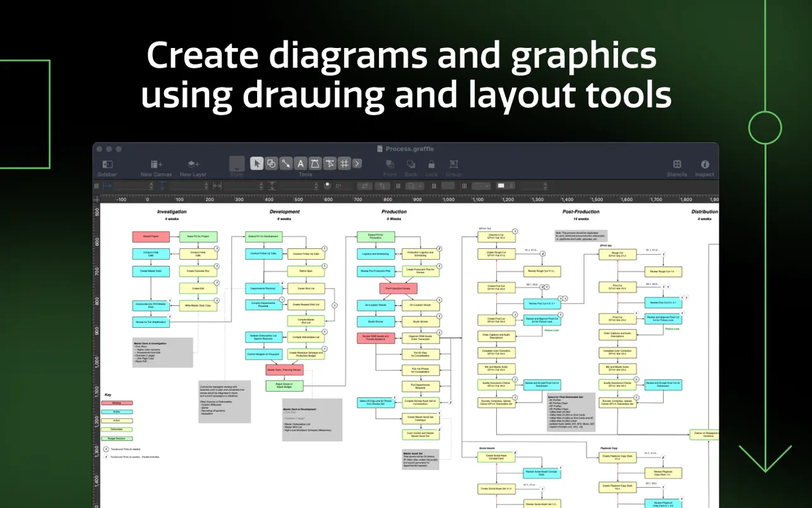812x508 pixels.
Task: Bring the object to Front
Action: tap(390, 164)
